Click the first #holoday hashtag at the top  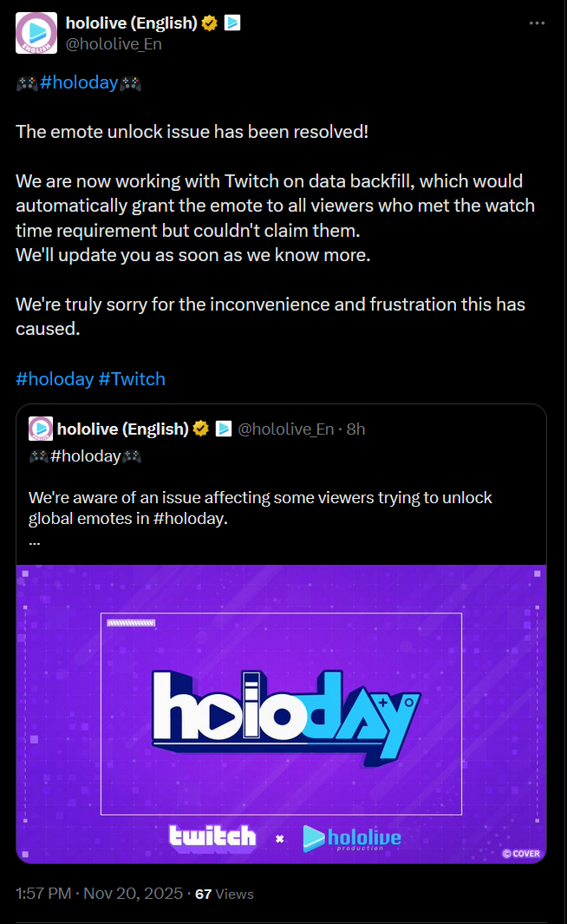[79, 83]
